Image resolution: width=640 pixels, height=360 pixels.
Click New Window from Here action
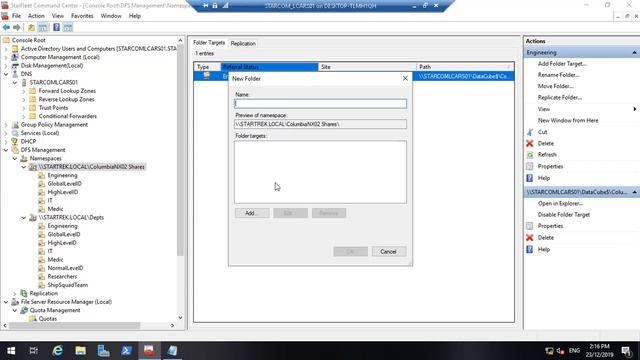568,120
